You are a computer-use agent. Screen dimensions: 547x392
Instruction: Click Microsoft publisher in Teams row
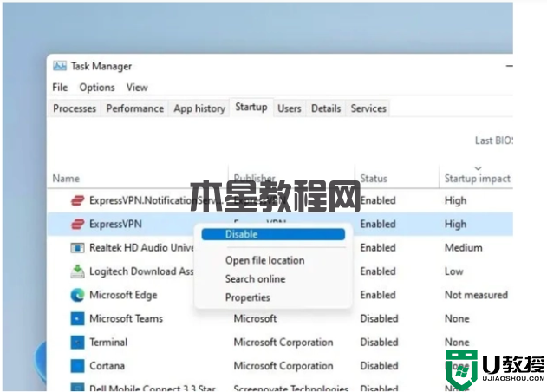point(256,318)
